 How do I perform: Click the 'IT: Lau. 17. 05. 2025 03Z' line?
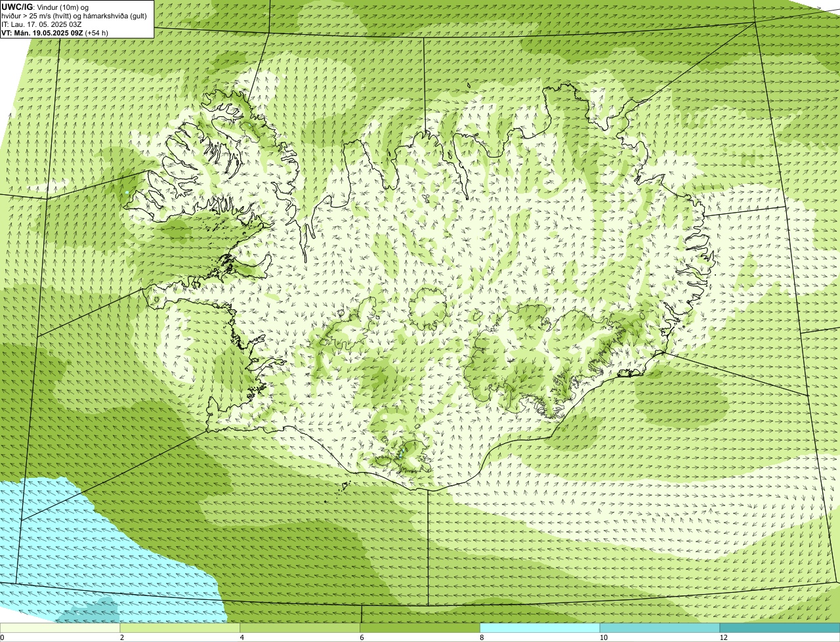41,24
